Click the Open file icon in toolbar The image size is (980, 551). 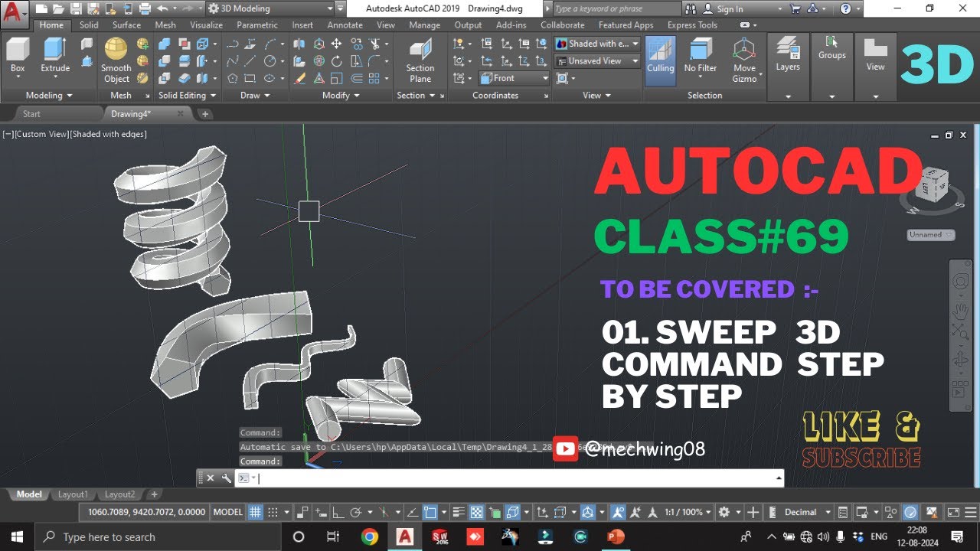pos(57,8)
